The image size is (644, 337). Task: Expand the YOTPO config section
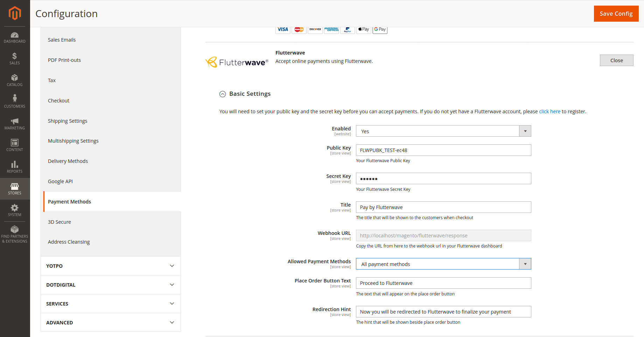coord(111,266)
